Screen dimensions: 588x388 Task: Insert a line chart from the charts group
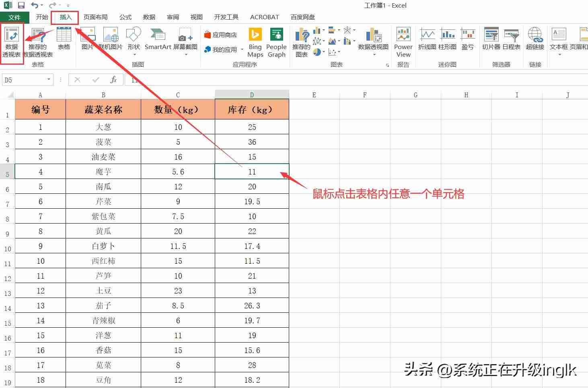click(317, 41)
